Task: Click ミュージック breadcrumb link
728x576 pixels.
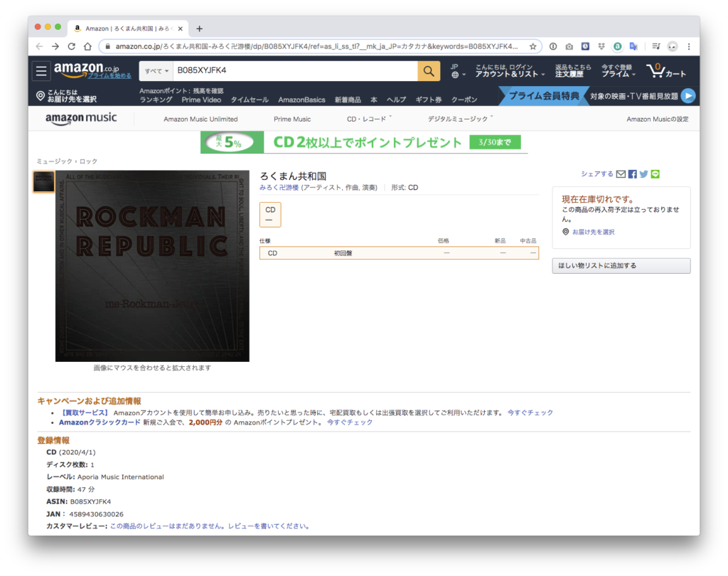Action: 54,161
